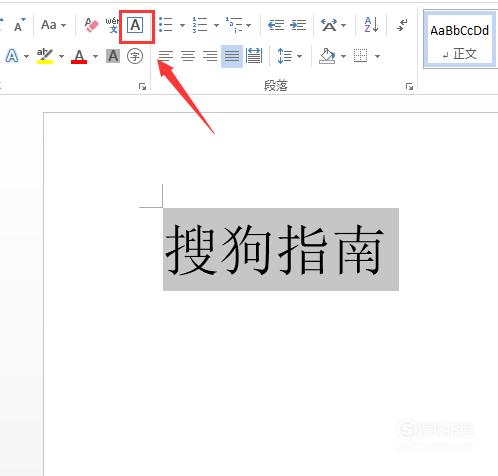
Task: Apply a bulleted list
Action: (x=166, y=25)
